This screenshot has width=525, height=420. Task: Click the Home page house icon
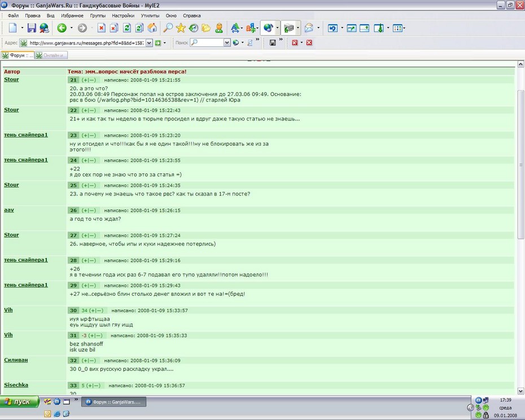152,28
